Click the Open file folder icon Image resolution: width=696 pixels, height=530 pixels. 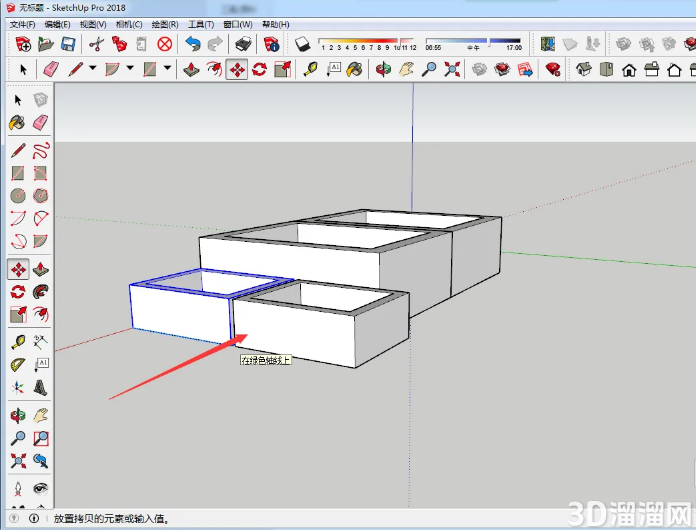click(45, 44)
